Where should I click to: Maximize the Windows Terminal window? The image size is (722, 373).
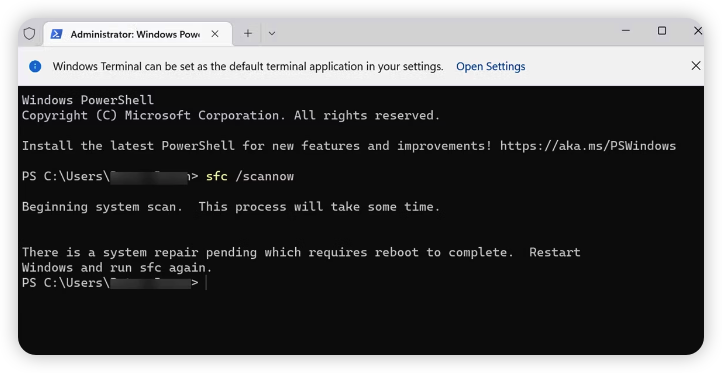662,31
